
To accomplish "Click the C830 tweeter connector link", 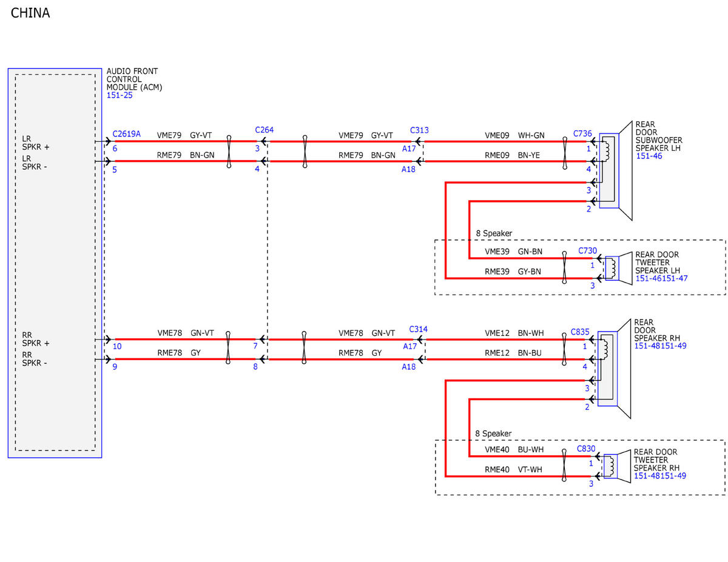I will click(x=586, y=449).
